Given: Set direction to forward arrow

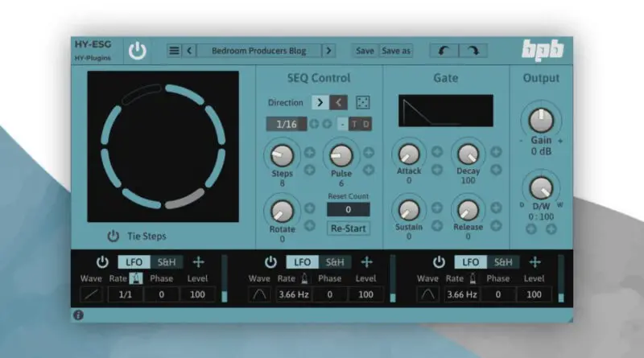Looking at the screenshot, I should point(320,103).
